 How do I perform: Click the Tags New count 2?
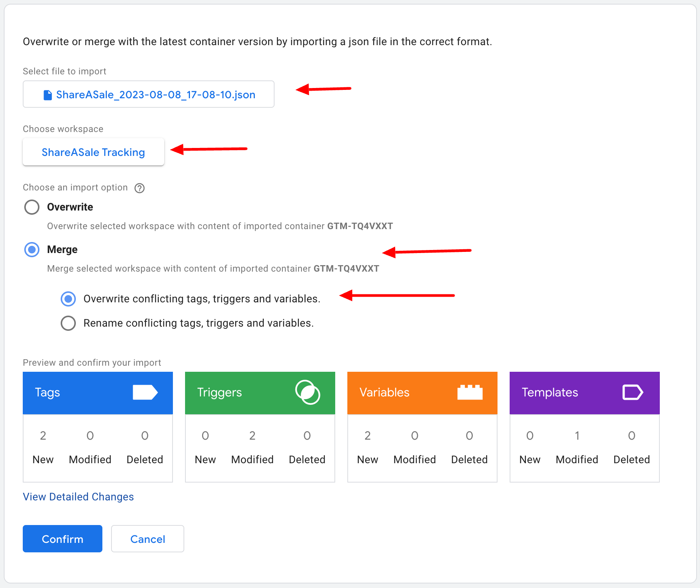point(43,435)
